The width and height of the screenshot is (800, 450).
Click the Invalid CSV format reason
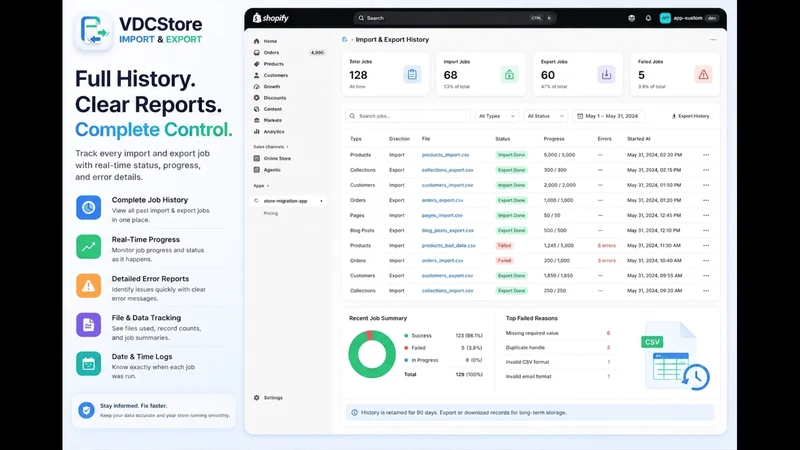[x=527, y=362]
